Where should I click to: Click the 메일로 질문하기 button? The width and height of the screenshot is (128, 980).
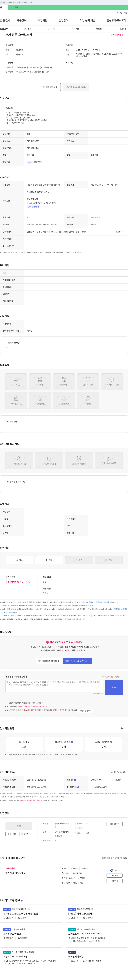(85, 710)
